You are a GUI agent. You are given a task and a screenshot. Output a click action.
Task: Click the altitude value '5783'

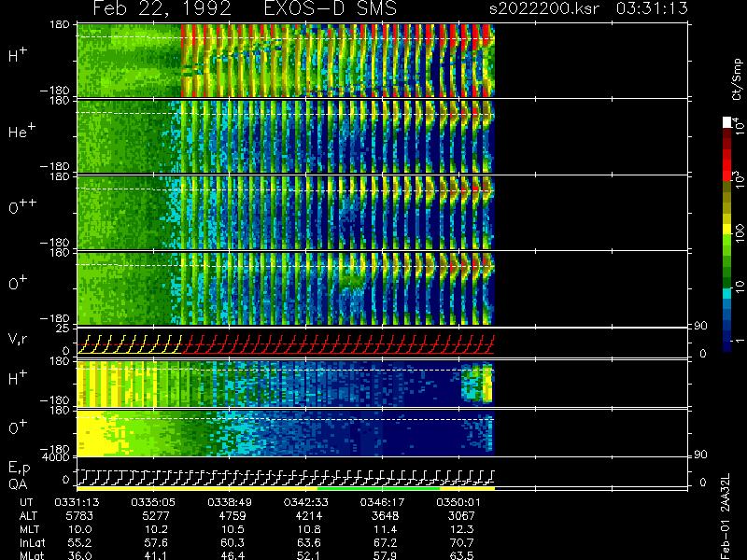point(80,516)
